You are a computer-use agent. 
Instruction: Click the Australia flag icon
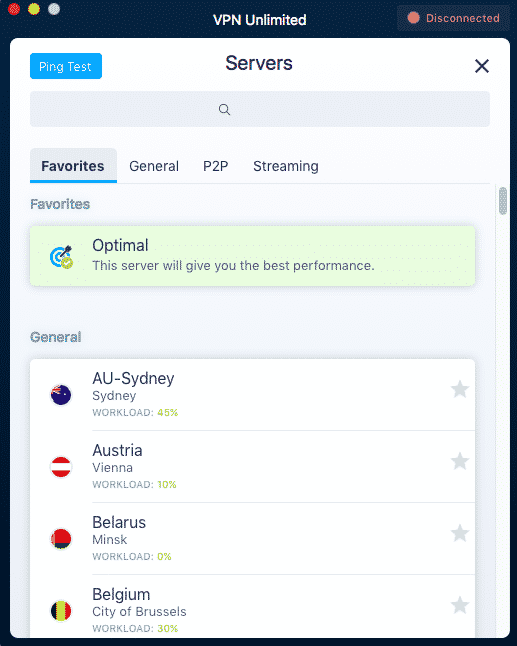(61, 395)
